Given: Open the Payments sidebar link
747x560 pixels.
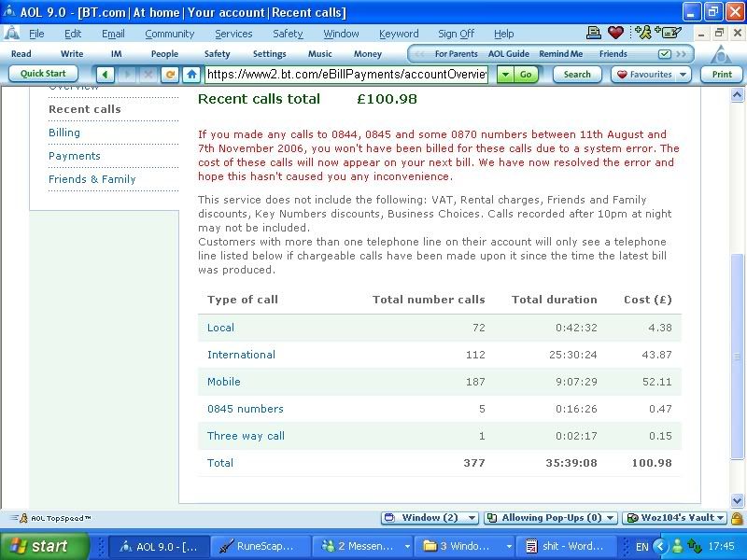Looking at the screenshot, I should click(75, 156).
